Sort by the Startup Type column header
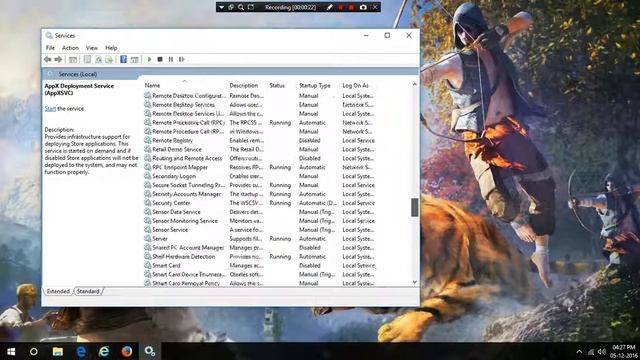 [x=318, y=85]
